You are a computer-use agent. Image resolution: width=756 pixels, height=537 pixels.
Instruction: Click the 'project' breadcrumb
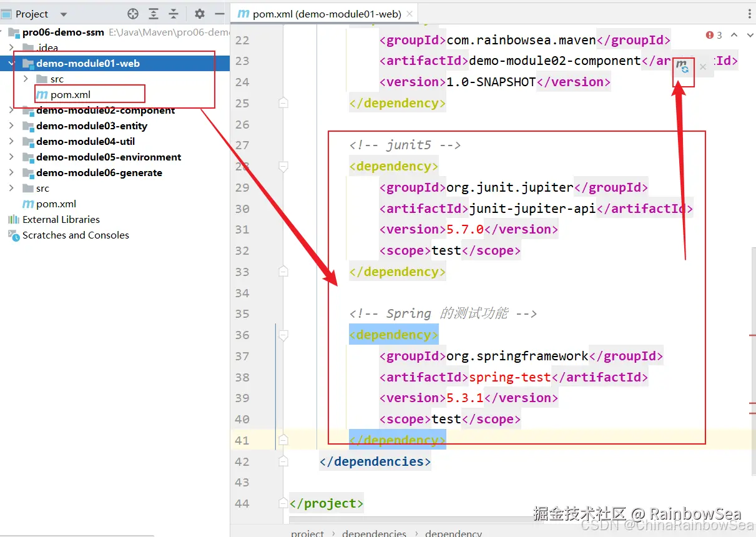coord(307,533)
